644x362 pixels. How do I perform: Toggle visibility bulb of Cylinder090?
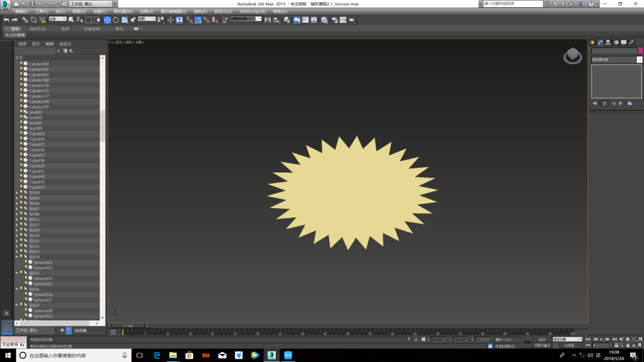(x=21, y=64)
